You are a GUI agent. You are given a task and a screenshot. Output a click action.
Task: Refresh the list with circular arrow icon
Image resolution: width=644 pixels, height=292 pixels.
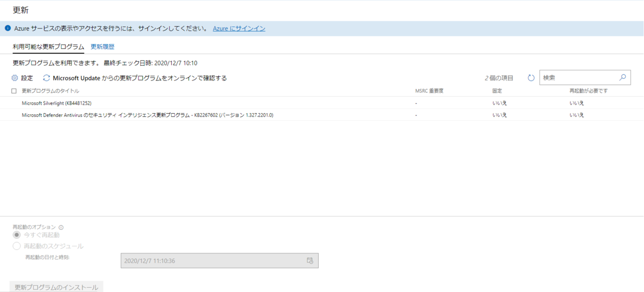pyautogui.click(x=531, y=78)
